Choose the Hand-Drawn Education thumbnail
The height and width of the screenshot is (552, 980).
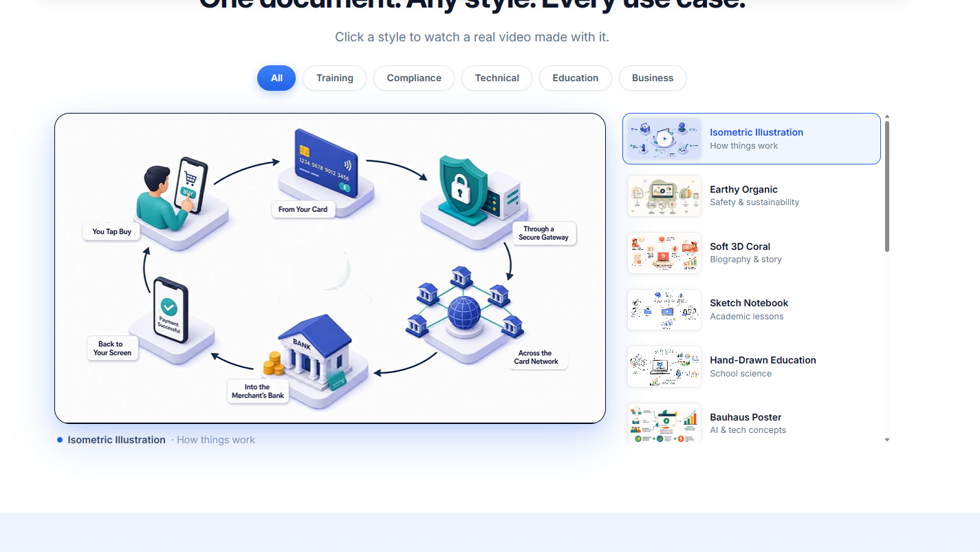coord(664,367)
